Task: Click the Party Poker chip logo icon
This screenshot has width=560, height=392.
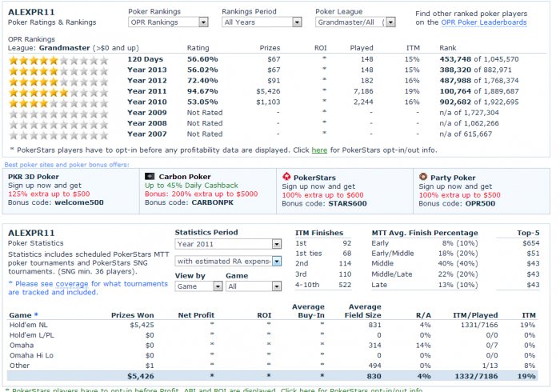Action: (423, 176)
